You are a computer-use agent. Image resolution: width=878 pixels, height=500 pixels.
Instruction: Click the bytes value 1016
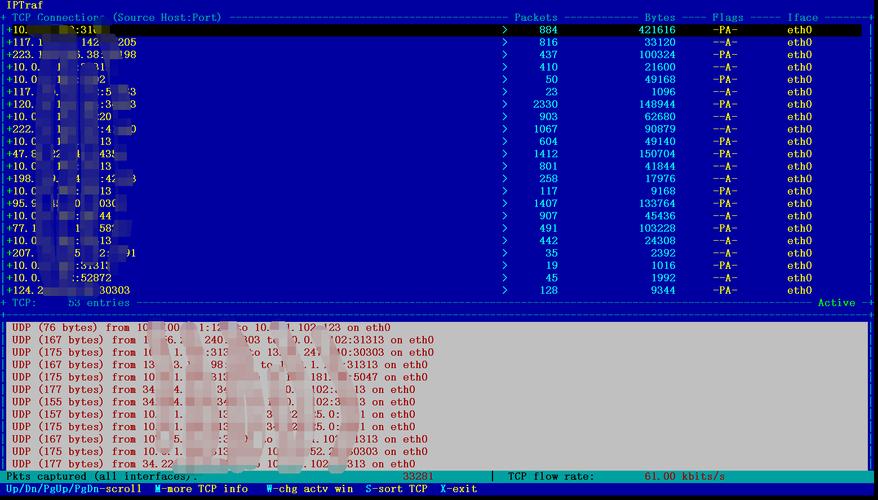(663, 265)
